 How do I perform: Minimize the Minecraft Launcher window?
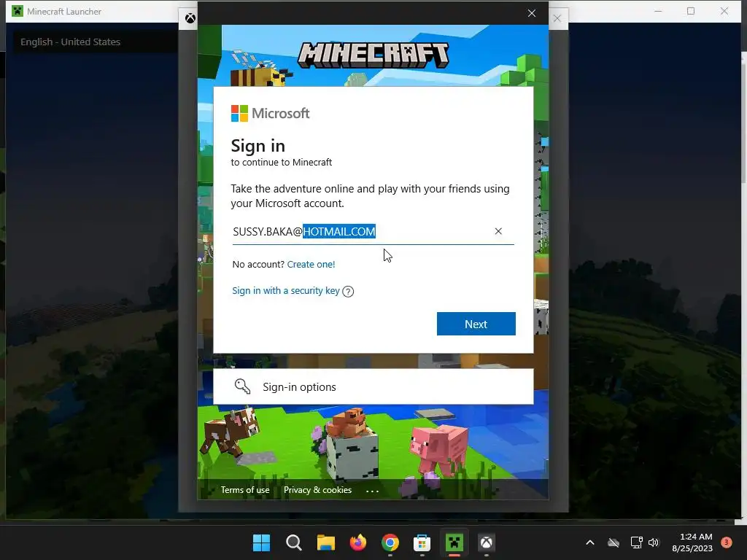pyautogui.click(x=658, y=11)
